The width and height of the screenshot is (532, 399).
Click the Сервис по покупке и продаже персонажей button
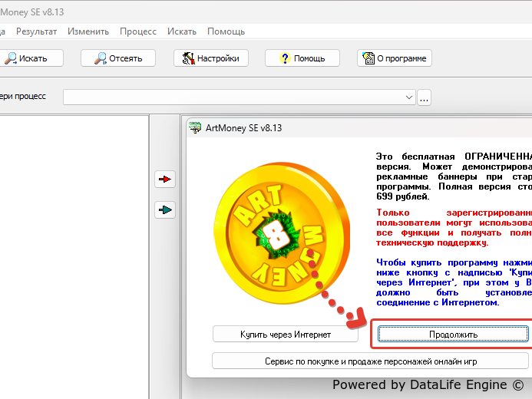coord(371,361)
